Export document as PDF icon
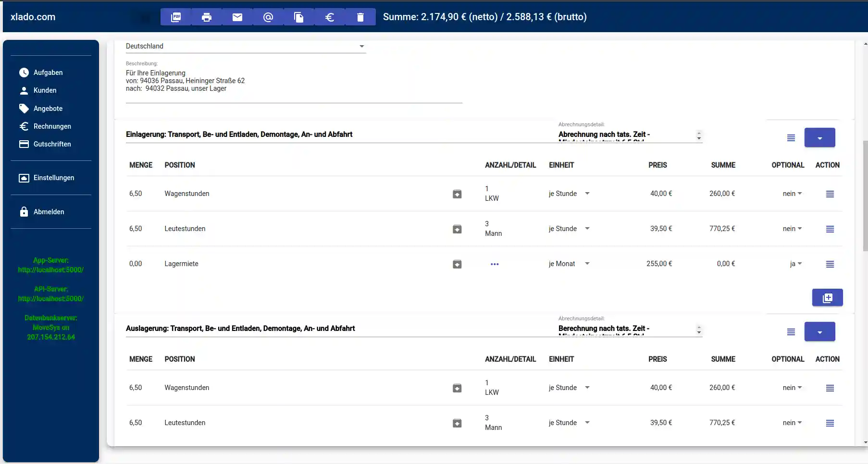The image size is (868, 464). (176, 17)
